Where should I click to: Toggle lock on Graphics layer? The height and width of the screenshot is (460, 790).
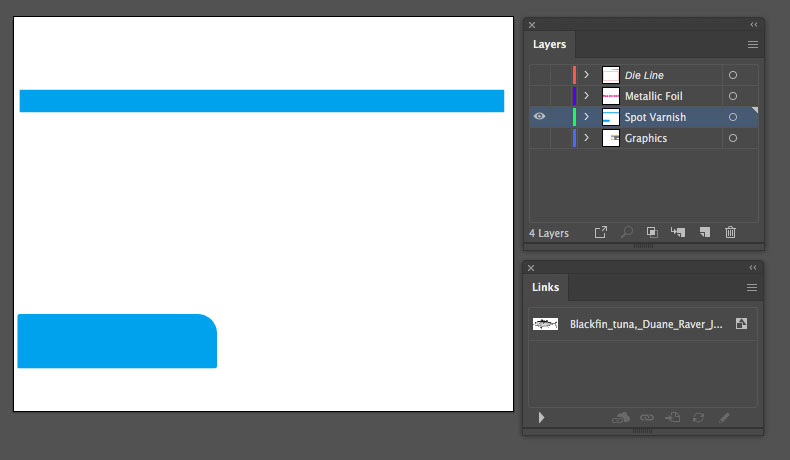(560, 138)
